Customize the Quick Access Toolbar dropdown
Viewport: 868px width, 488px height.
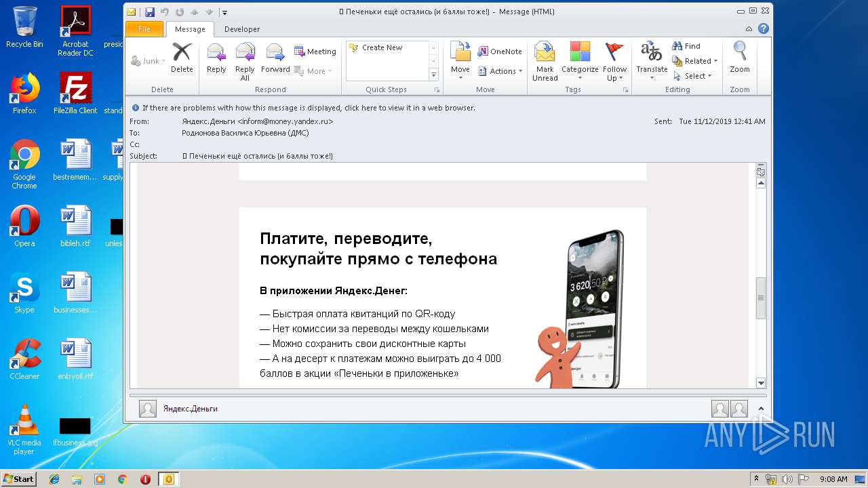pyautogui.click(x=225, y=12)
